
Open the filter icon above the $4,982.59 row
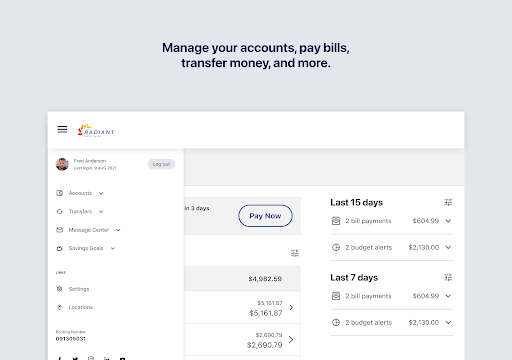tap(295, 253)
